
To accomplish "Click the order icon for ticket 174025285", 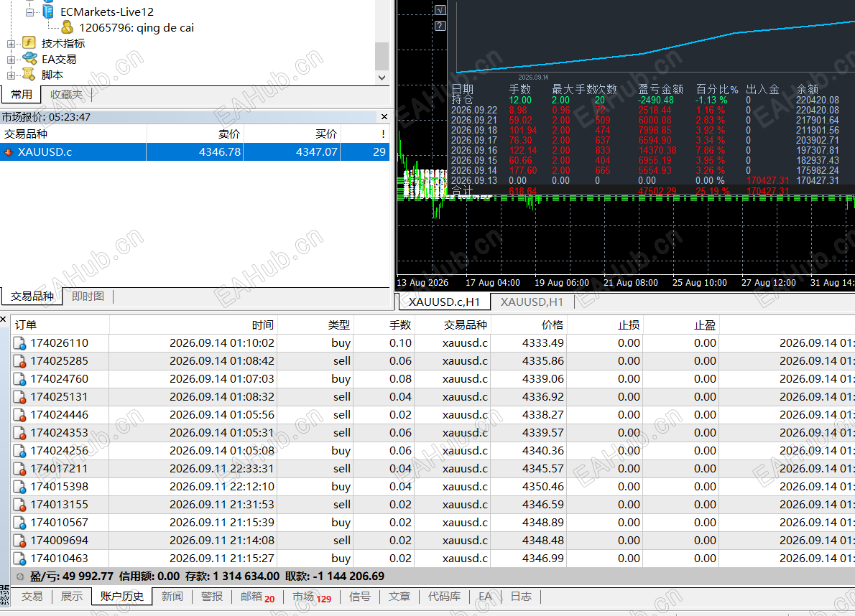I will pos(19,361).
